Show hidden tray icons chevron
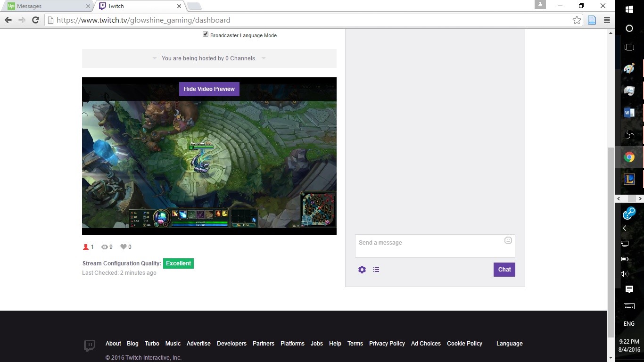 (625, 228)
